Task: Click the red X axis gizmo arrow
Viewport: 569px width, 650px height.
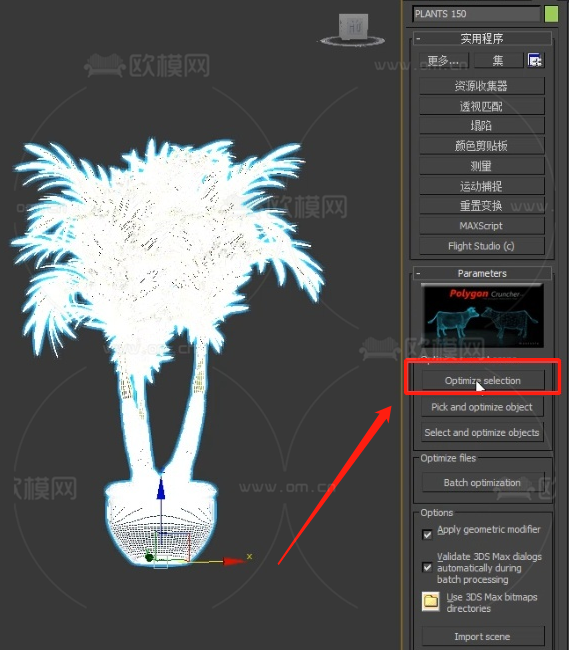Action: click(x=234, y=561)
